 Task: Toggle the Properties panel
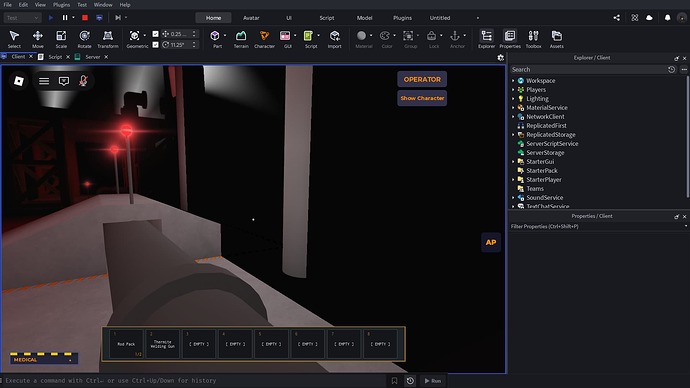pos(510,39)
